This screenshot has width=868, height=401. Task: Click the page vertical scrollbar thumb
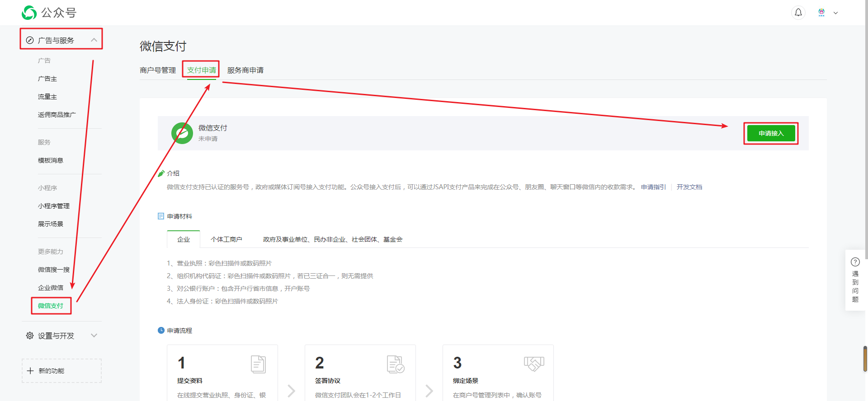pyautogui.click(x=865, y=359)
